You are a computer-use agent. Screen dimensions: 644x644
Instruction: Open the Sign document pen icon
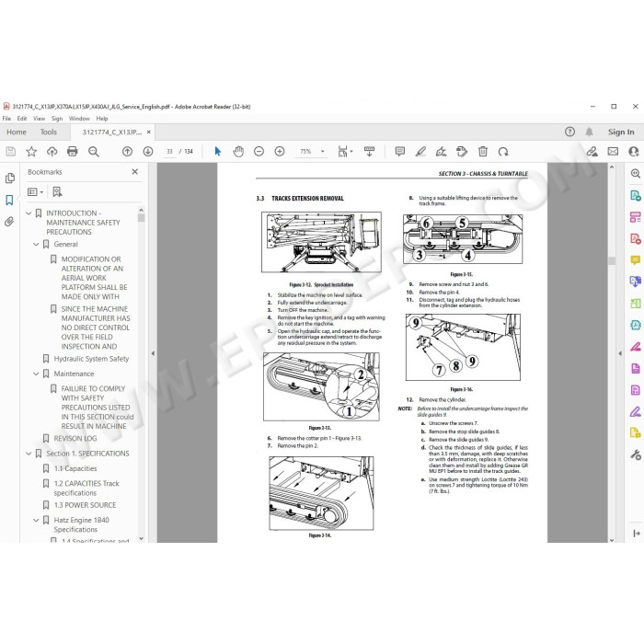click(441, 152)
